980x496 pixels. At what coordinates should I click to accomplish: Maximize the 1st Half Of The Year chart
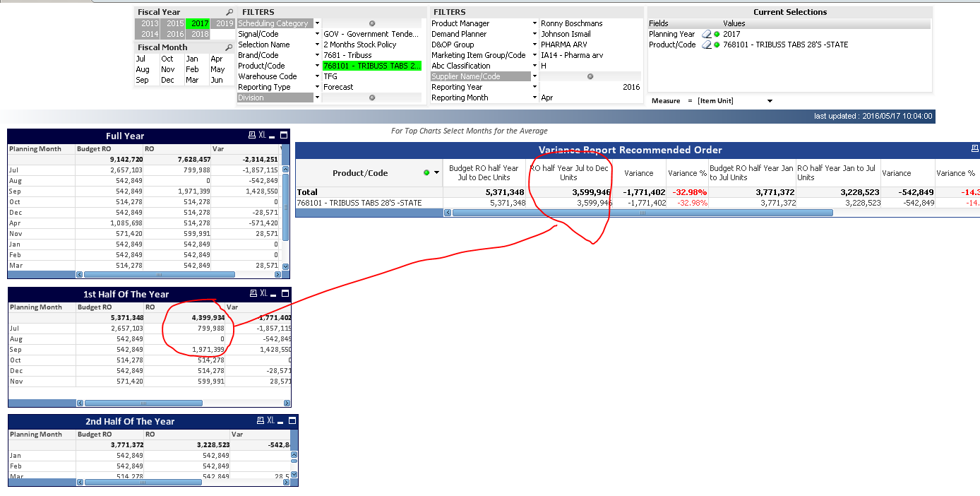(x=285, y=293)
